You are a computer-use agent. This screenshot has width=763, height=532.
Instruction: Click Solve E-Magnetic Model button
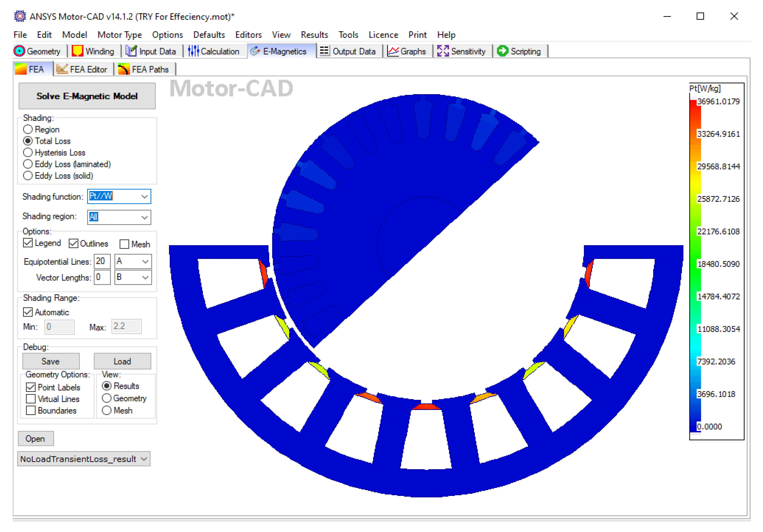coord(87,96)
